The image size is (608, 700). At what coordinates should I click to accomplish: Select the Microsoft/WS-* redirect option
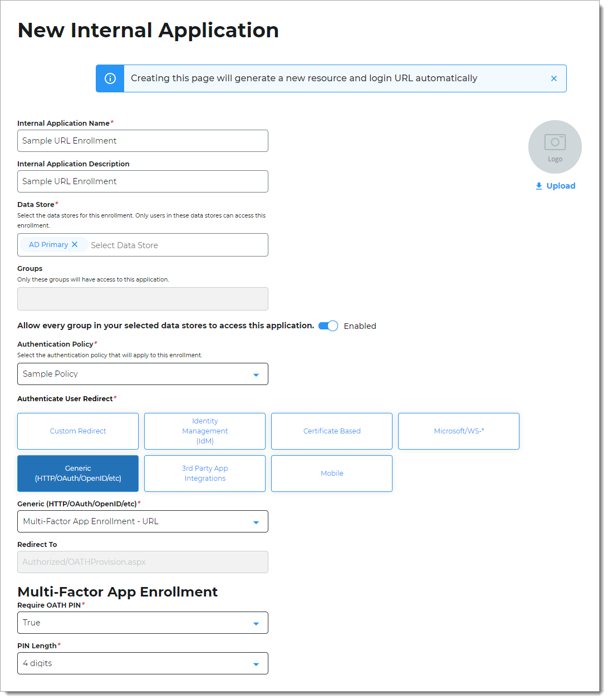(x=458, y=431)
